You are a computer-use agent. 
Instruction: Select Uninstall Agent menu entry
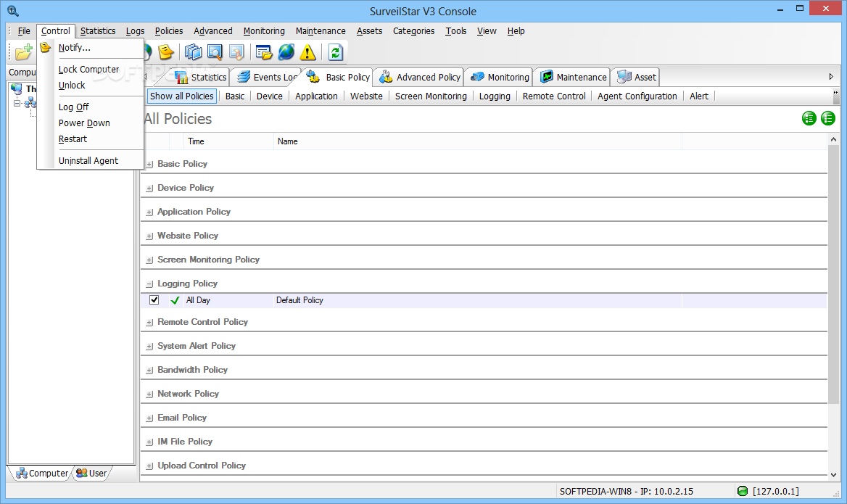pyautogui.click(x=90, y=161)
